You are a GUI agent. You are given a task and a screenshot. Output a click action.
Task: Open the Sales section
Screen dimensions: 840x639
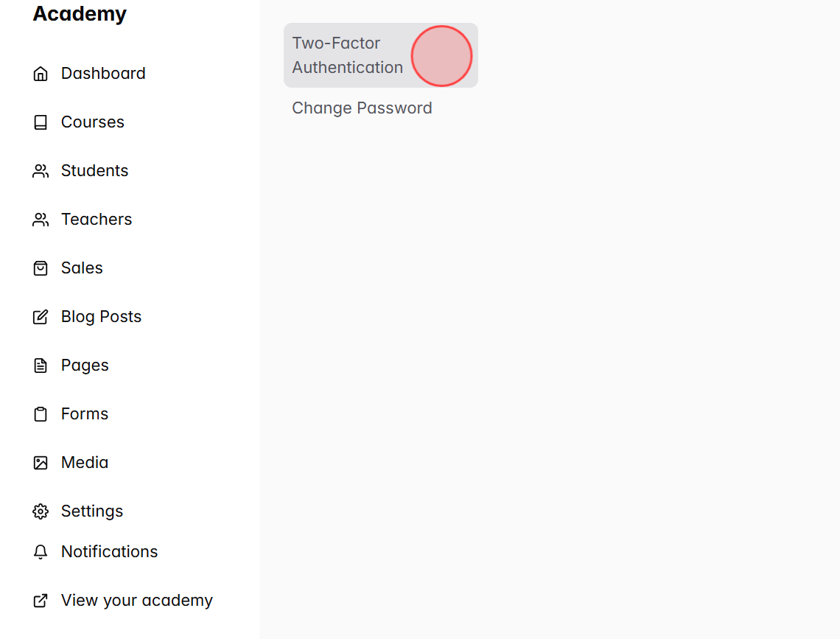pos(81,268)
